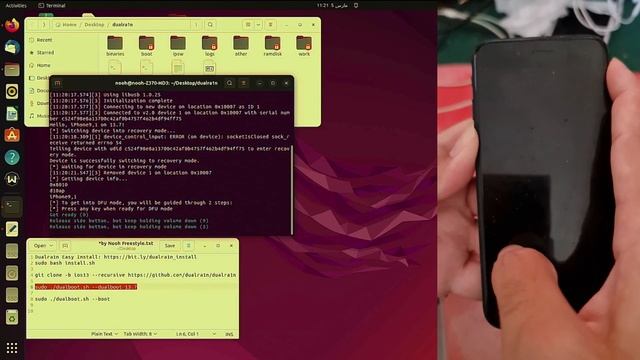The height and width of the screenshot is (360, 640).
Task: Open the Text Editor hamburger menu
Action: click(x=188, y=246)
